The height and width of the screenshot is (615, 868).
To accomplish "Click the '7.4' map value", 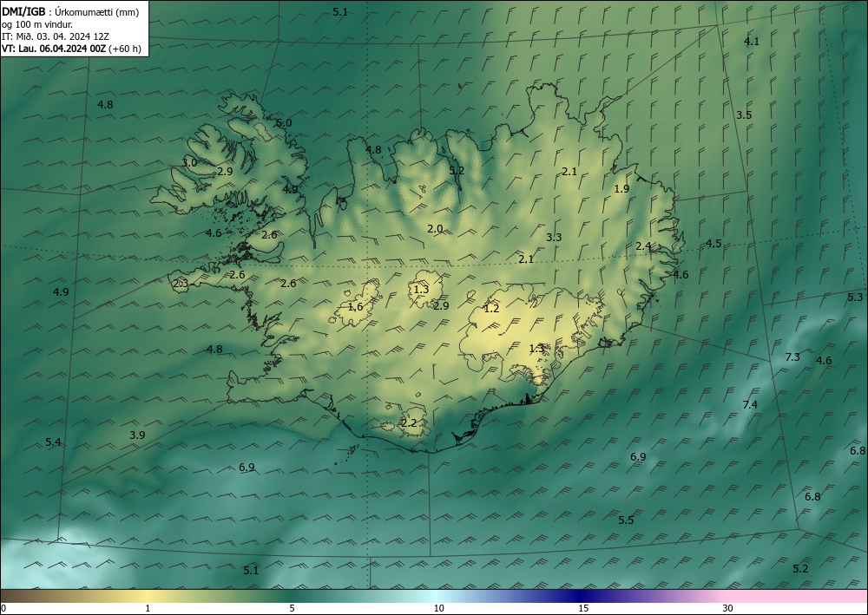I will tap(750, 405).
